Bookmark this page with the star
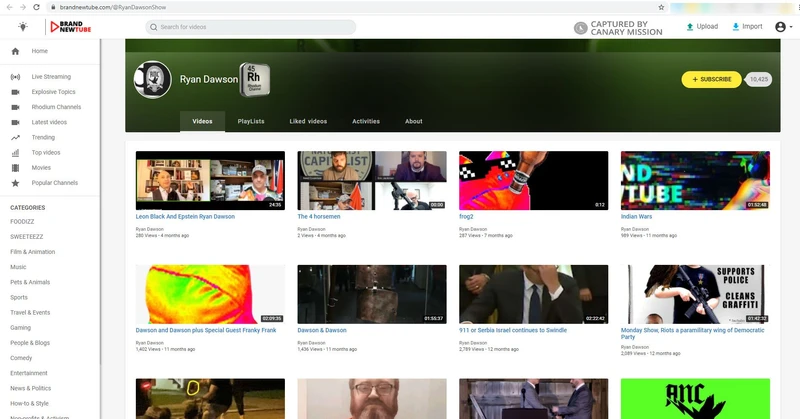This screenshot has width=800, height=419. pyautogui.click(x=661, y=7)
